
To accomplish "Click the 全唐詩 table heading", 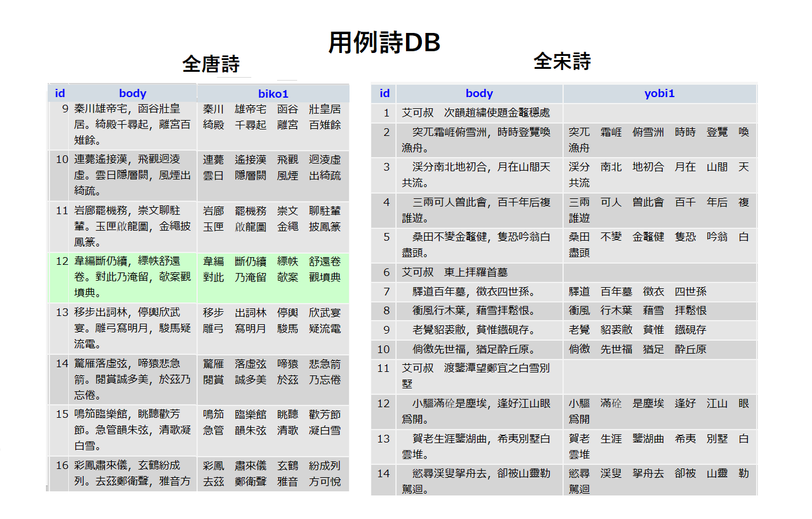I will (x=211, y=64).
